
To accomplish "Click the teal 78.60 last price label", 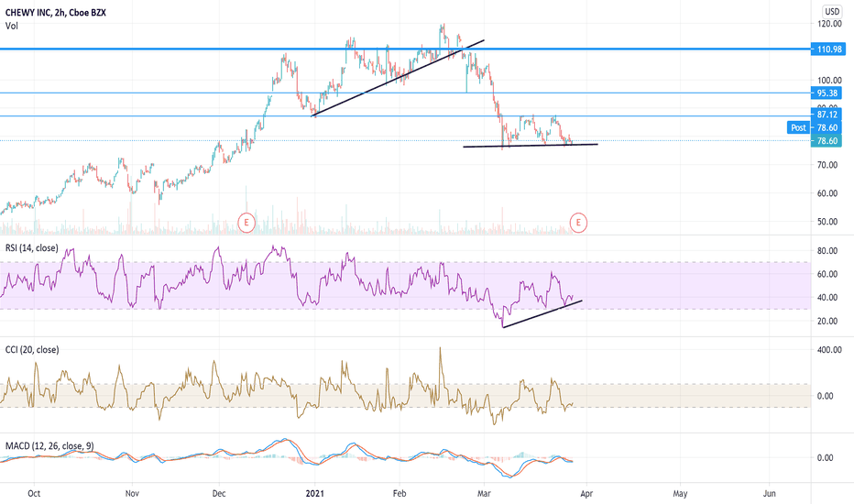I will pos(827,141).
